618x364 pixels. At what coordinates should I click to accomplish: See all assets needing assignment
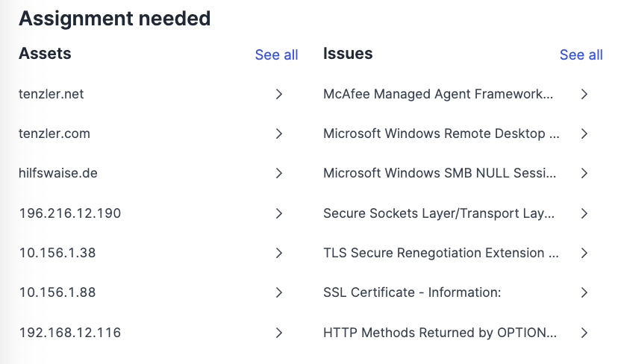[276, 54]
